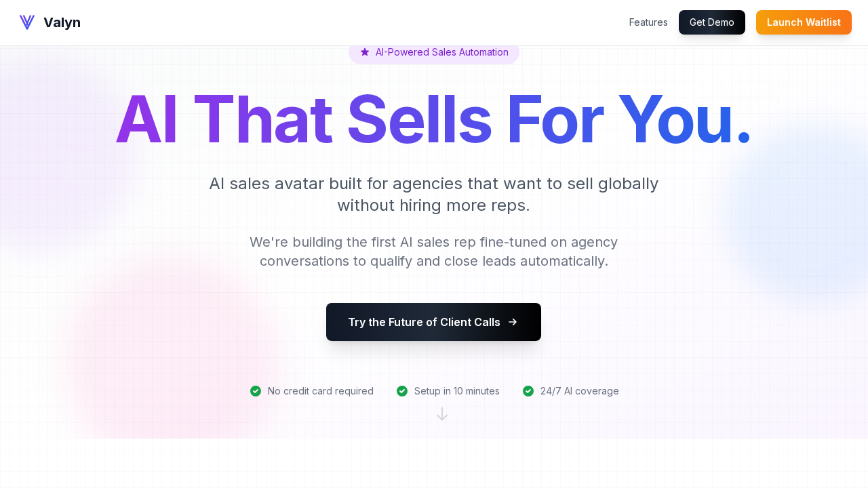Click the 'No credit card required' label
Image resolution: width=868 pixels, height=488 pixels.
(x=320, y=391)
